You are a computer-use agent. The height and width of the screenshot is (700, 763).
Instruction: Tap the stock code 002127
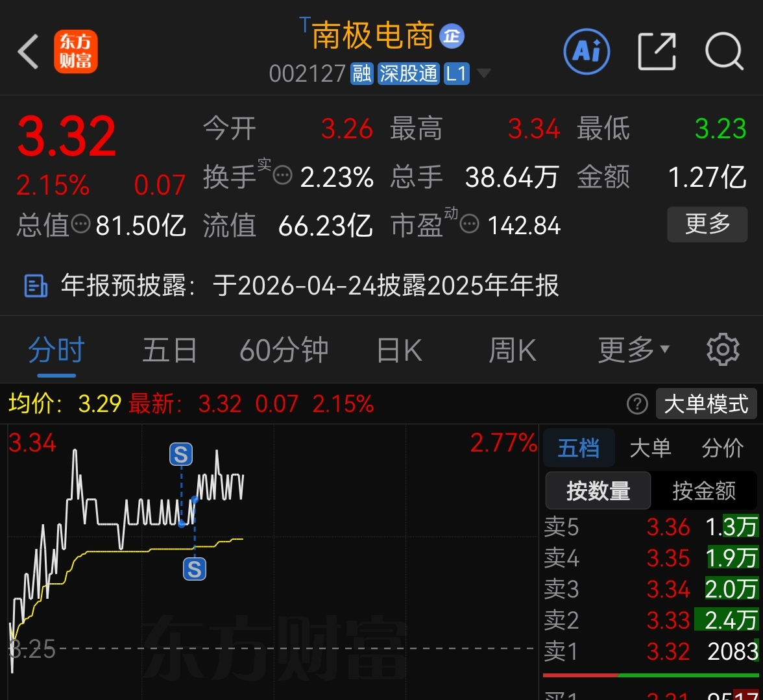[308, 74]
